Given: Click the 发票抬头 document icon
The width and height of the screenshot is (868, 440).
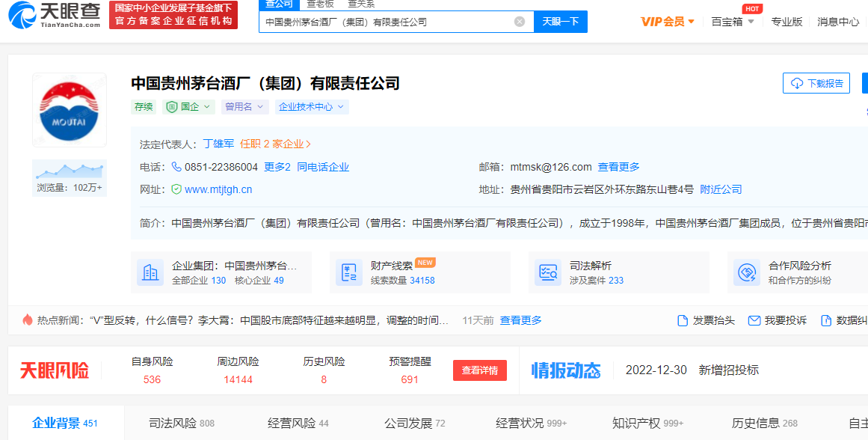Looking at the screenshot, I should pyautogui.click(x=683, y=320).
